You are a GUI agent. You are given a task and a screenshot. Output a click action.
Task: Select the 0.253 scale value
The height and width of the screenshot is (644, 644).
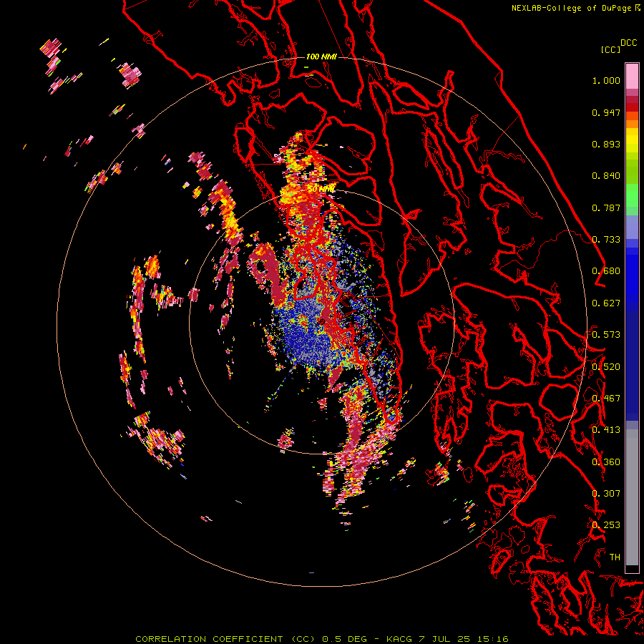tap(606, 525)
